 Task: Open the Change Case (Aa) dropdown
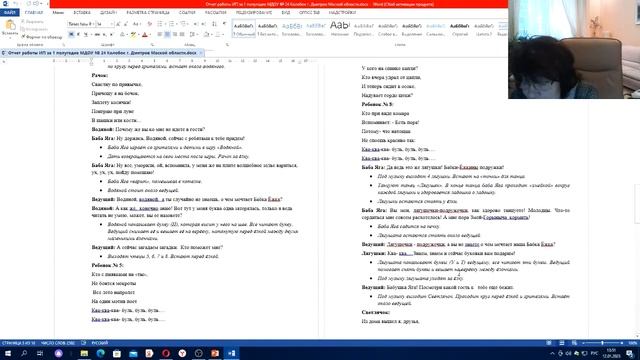(137, 24)
